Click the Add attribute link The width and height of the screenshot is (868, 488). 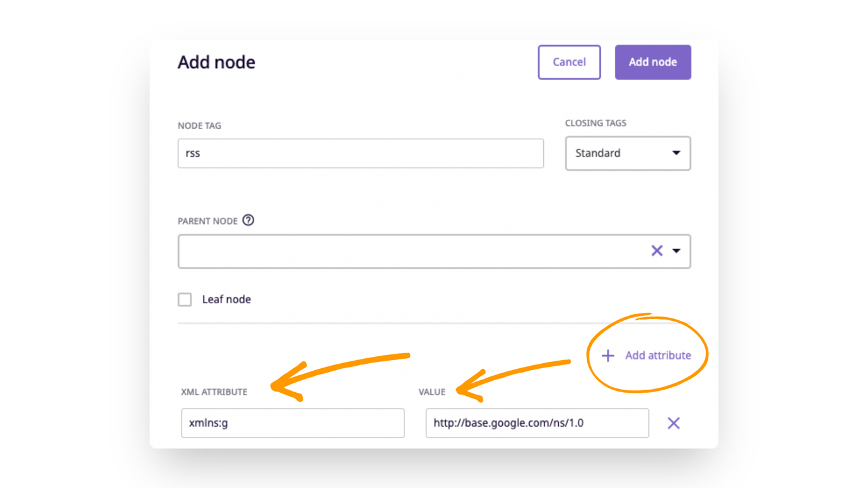point(659,356)
